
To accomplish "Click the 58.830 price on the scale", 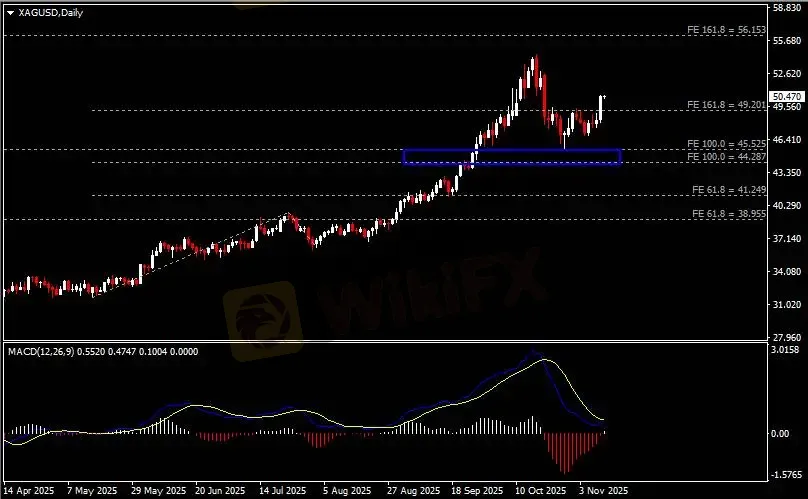I will [786, 8].
